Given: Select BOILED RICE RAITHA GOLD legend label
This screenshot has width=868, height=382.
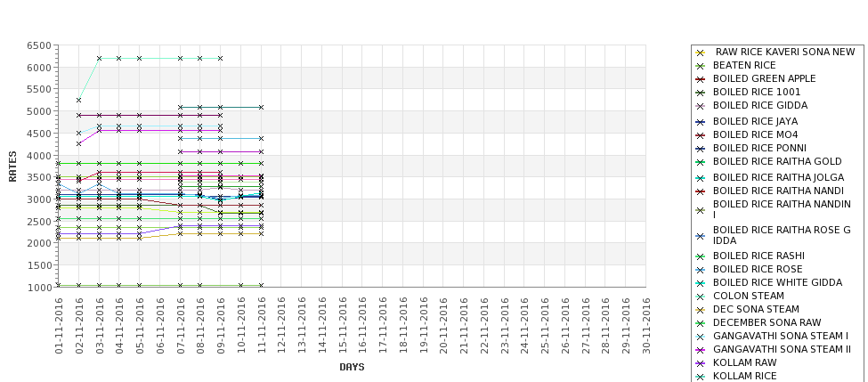Looking at the screenshot, I should coord(777,161).
